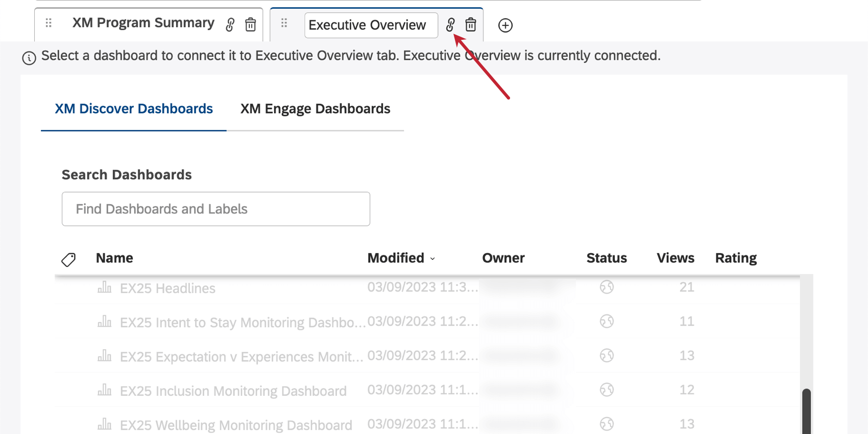Viewport: 868px width, 434px height.
Task: Click bar chart icon for EX25 Headlines
Action: [104, 287]
